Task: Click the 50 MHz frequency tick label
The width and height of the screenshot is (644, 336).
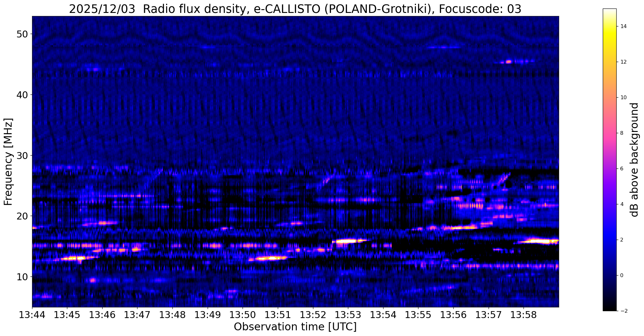Action: (22, 34)
